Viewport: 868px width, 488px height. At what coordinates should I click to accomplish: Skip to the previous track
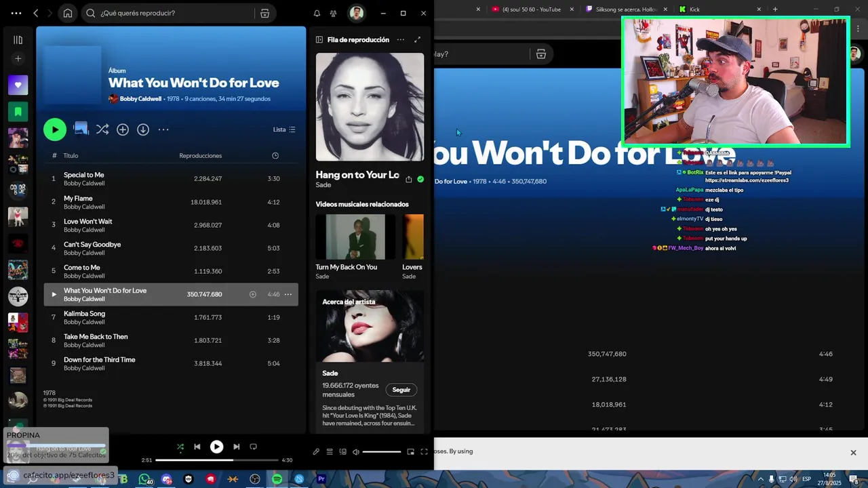pos(197,447)
